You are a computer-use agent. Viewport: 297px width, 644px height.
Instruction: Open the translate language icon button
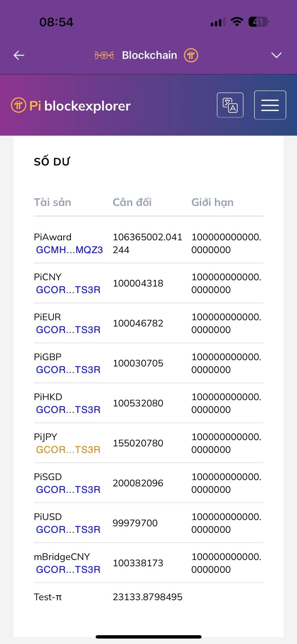(230, 105)
